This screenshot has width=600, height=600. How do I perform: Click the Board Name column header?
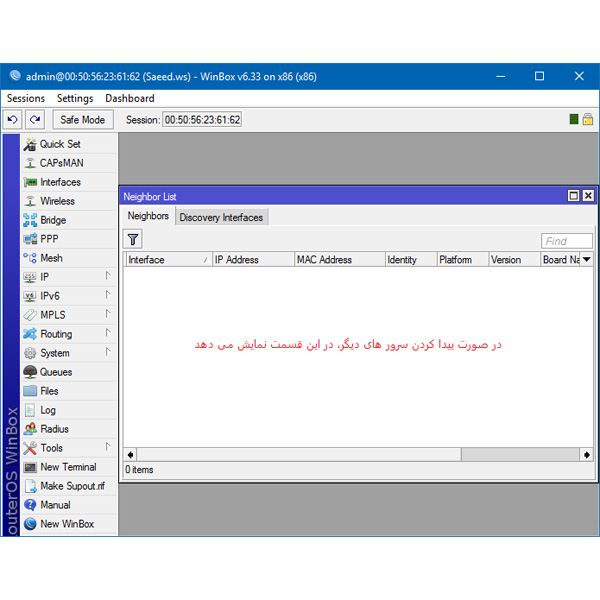point(561,259)
